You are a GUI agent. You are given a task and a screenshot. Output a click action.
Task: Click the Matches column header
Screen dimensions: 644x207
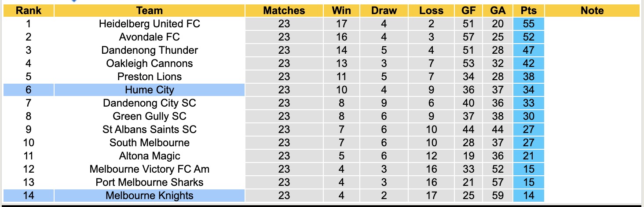[x=284, y=11]
